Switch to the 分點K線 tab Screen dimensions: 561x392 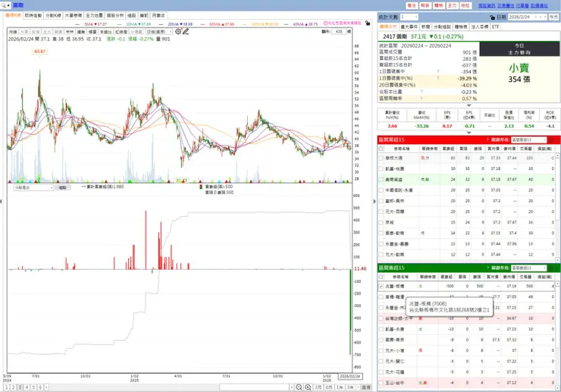pos(53,15)
